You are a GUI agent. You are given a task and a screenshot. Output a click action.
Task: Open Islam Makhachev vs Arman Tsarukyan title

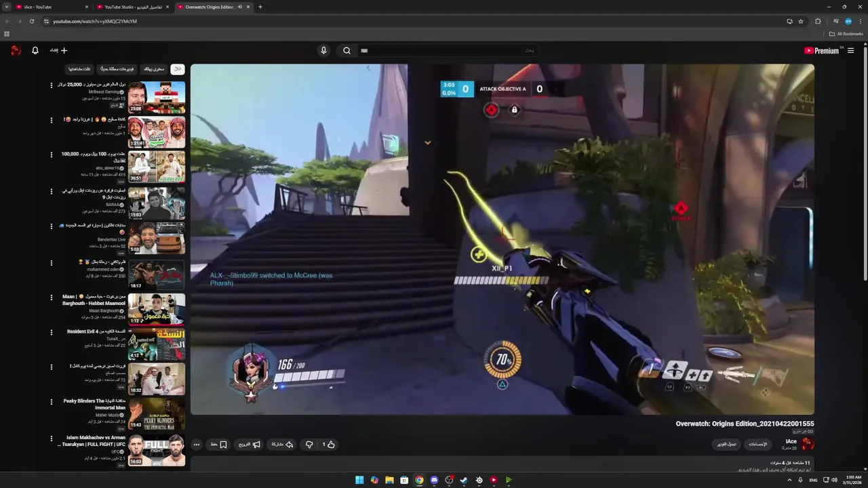(x=92, y=441)
